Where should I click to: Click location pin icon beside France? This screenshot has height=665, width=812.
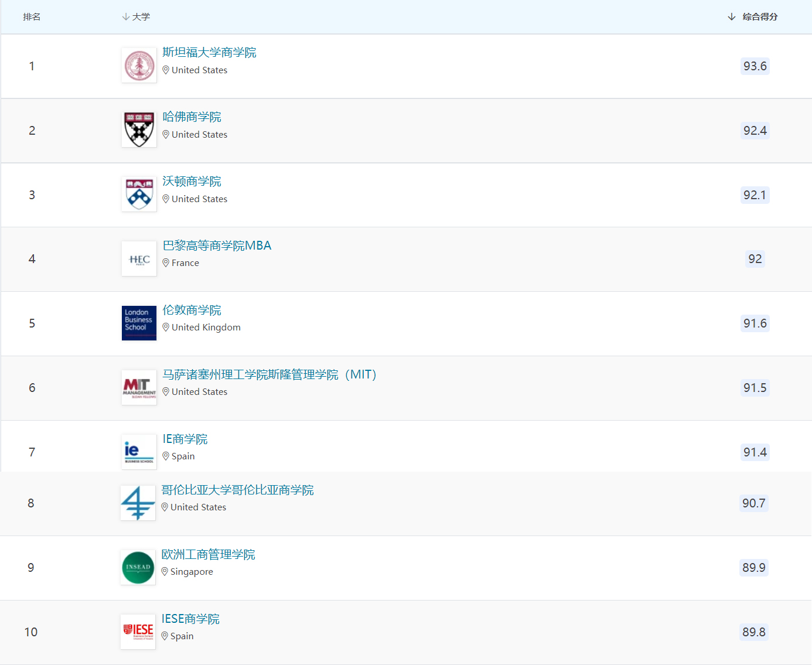[x=166, y=263]
